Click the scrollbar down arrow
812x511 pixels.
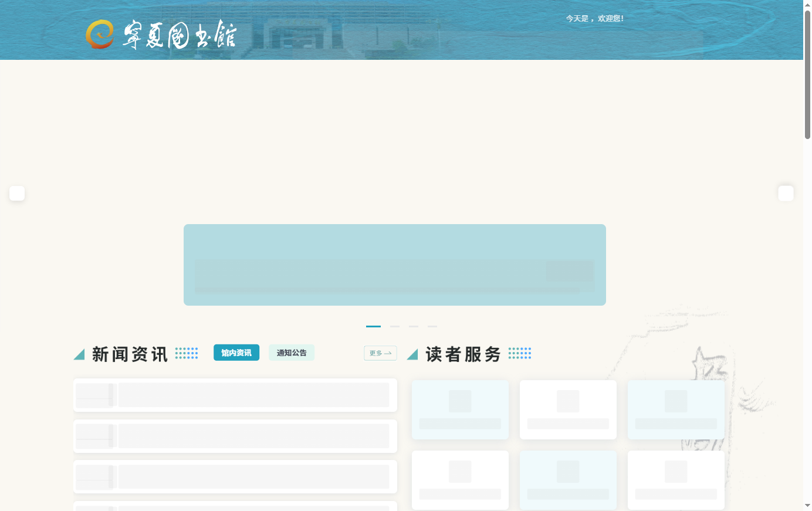point(807,506)
